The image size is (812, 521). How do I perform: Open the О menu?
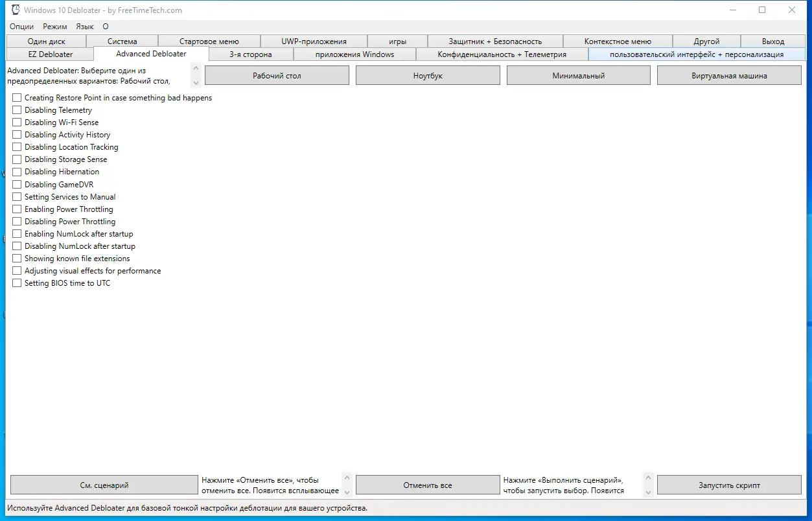click(x=106, y=27)
